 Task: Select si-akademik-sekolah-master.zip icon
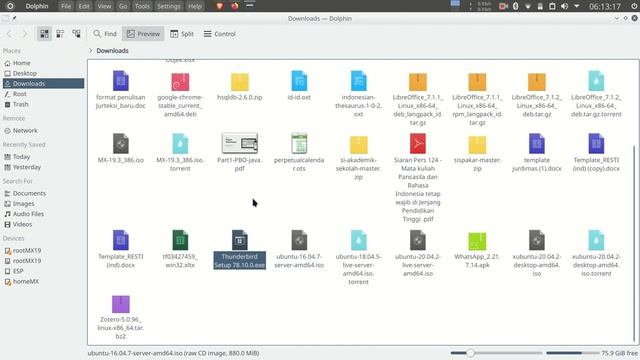pyautogui.click(x=358, y=144)
